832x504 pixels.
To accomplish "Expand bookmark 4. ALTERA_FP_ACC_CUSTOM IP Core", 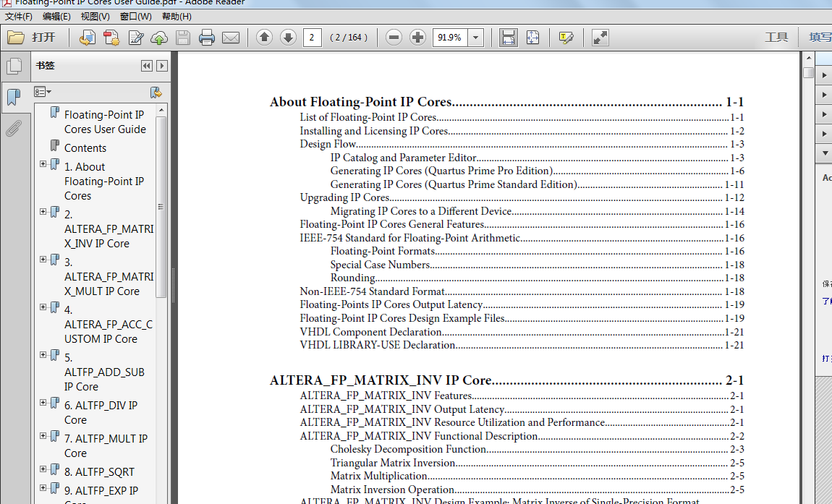I will 43,307.
